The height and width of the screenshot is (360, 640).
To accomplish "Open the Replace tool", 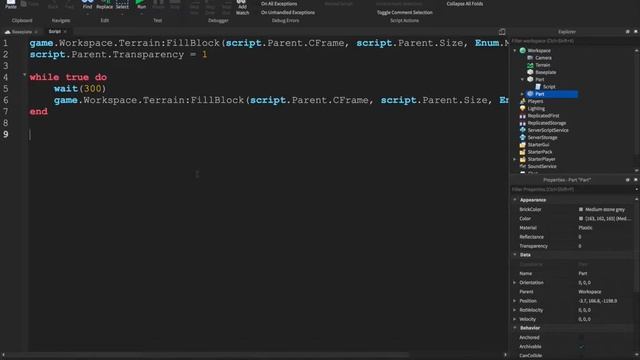I will click(104, 4).
